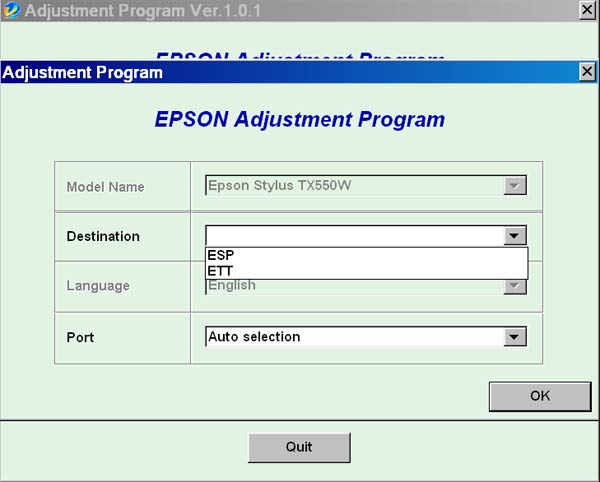The height and width of the screenshot is (482, 600).
Task: Open the Language dropdown arrow
Action: click(515, 287)
